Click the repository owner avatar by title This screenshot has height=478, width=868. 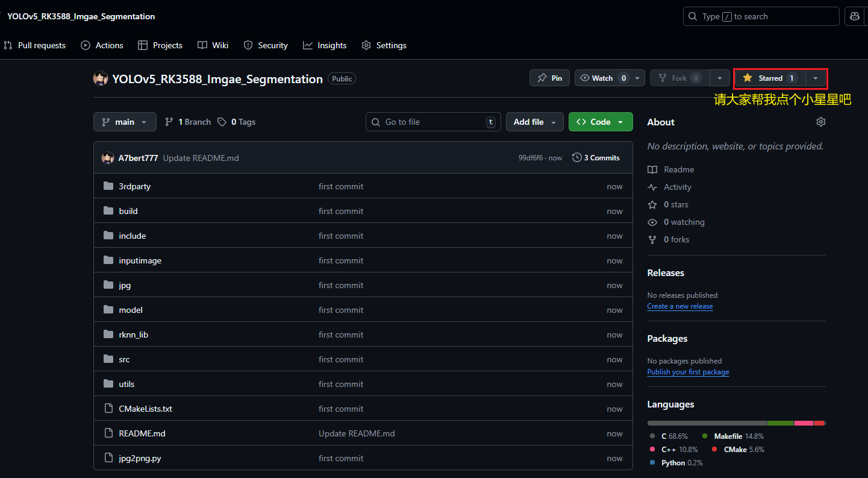[x=101, y=78]
